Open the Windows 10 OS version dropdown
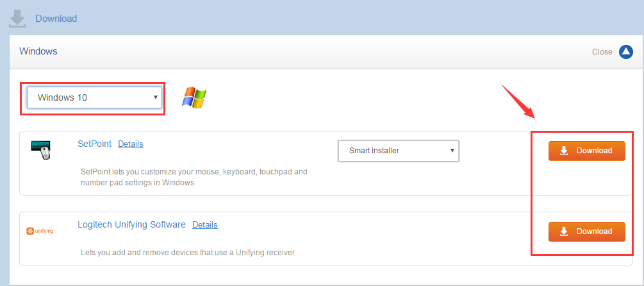Image resolution: width=644 pixels, height=286 pixels. pyautogui.click(x=94, y=97)
